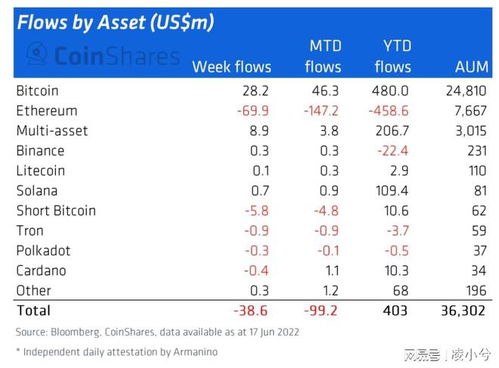Select the Cardano row label
The width and height of the screenshot is (499, 368).
click(x=41, y=271)
